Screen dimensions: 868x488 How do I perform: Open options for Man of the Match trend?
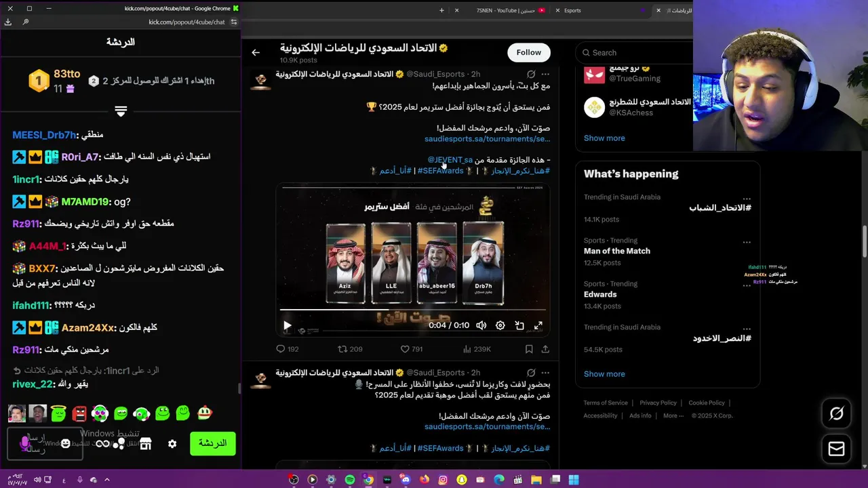coord(747,242)
